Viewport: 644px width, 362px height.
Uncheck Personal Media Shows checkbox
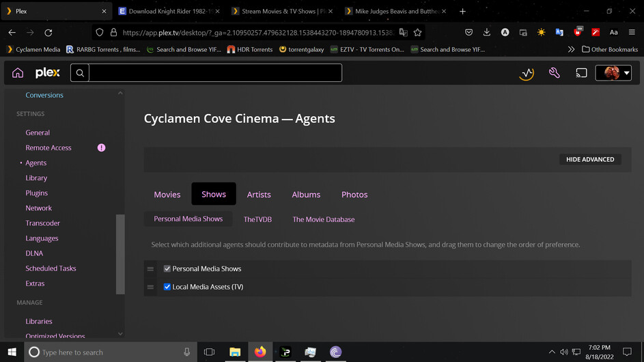tap(167, 268)
